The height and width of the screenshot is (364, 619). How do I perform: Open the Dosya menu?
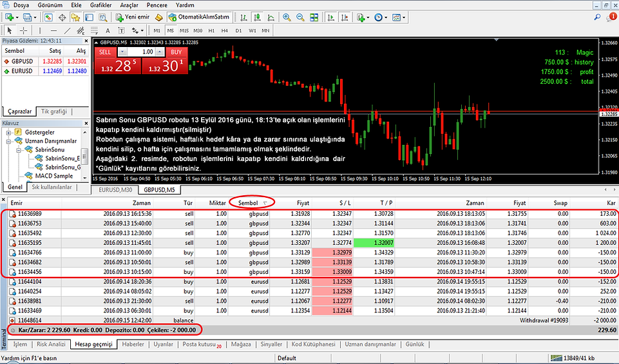point(21,5)
